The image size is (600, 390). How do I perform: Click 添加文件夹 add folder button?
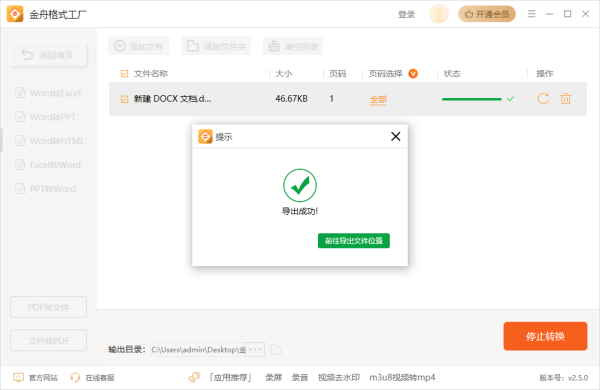pos(216,46)
